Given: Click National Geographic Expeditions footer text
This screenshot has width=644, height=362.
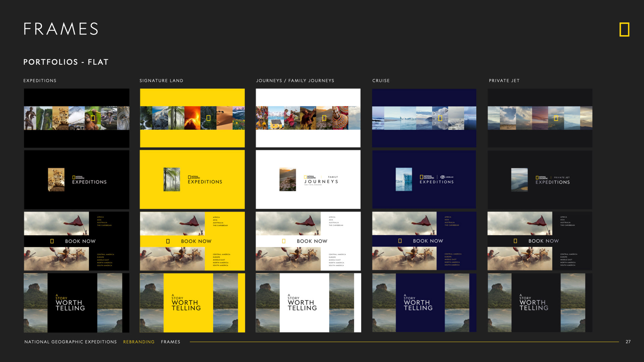Looking at the screenshot, I should click(70, 342).
